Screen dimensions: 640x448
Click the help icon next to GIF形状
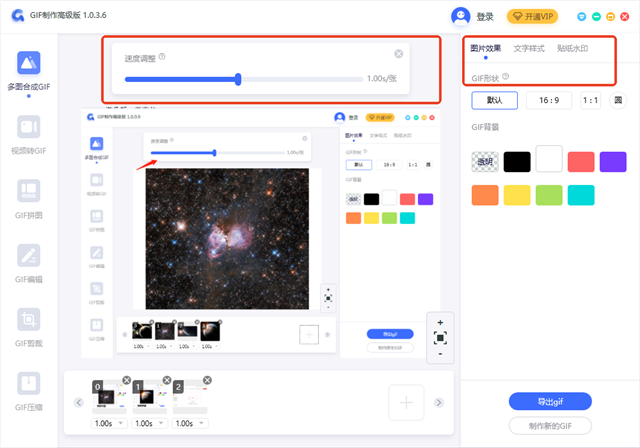[x=506, y=76]
